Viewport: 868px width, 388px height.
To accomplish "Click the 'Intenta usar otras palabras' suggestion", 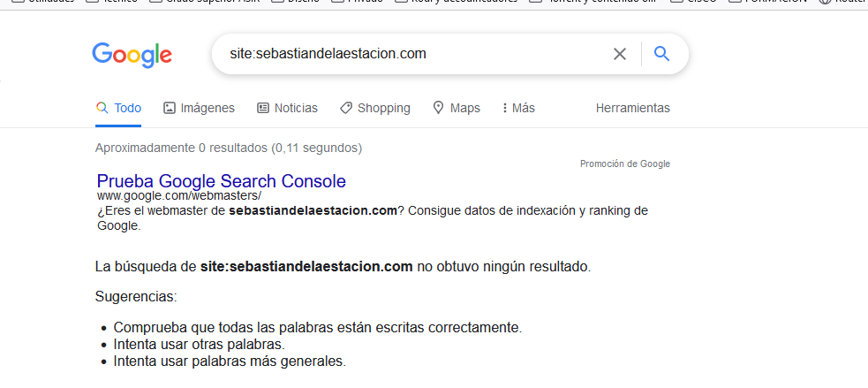I will (200, 344).
